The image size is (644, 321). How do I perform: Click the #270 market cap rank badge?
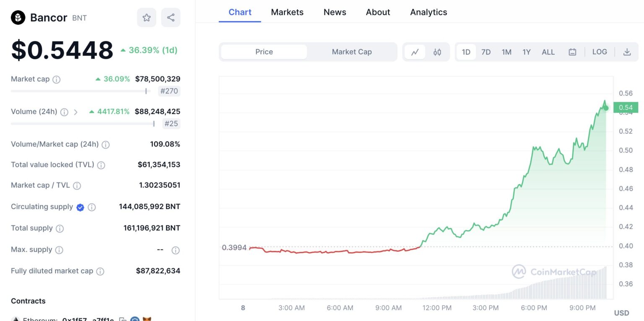pyautogui.click(x=169, y=91)
